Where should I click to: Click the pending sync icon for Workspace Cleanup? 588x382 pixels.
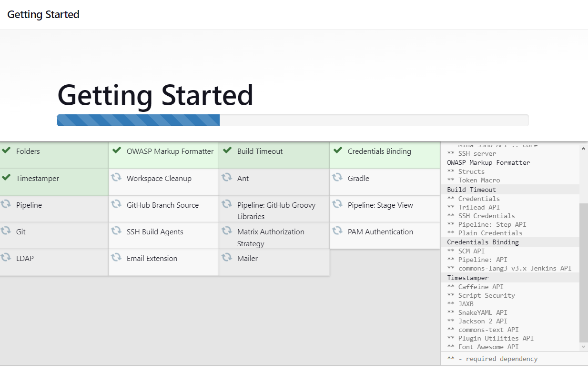click(116, 178)
